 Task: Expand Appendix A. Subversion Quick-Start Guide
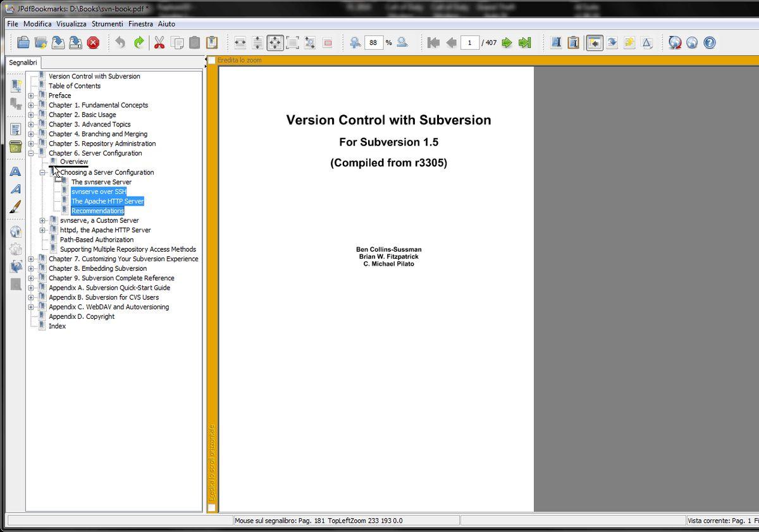(x=31, y=288)
